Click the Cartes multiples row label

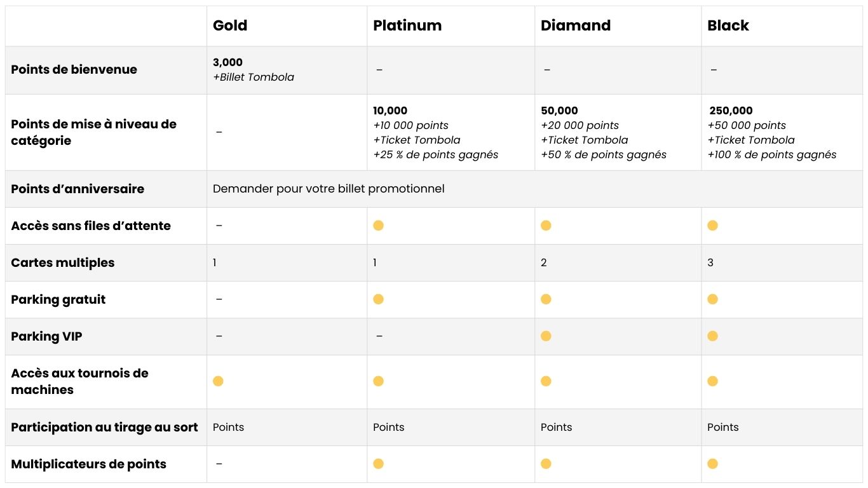click(x=63, y=262)
